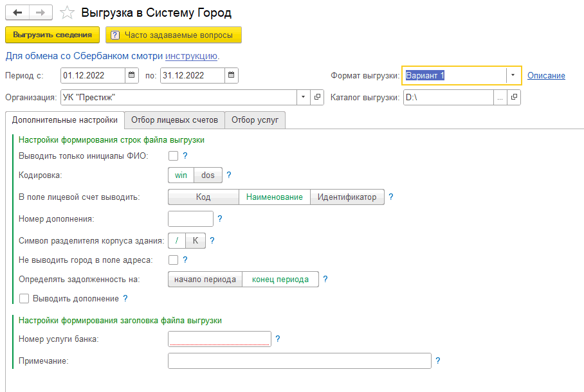Viewport: 584px width, 392px height.
Task: Click the 'Примечание' text field
Action: tap(299, 361)
